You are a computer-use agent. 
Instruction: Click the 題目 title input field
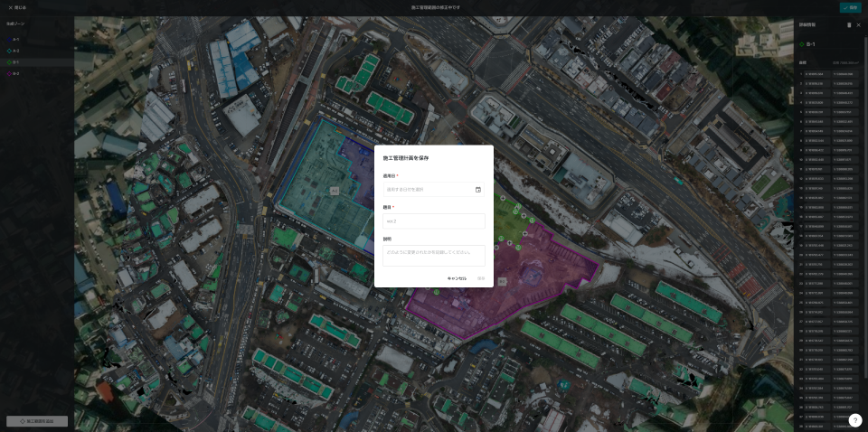tap(434, 221)
